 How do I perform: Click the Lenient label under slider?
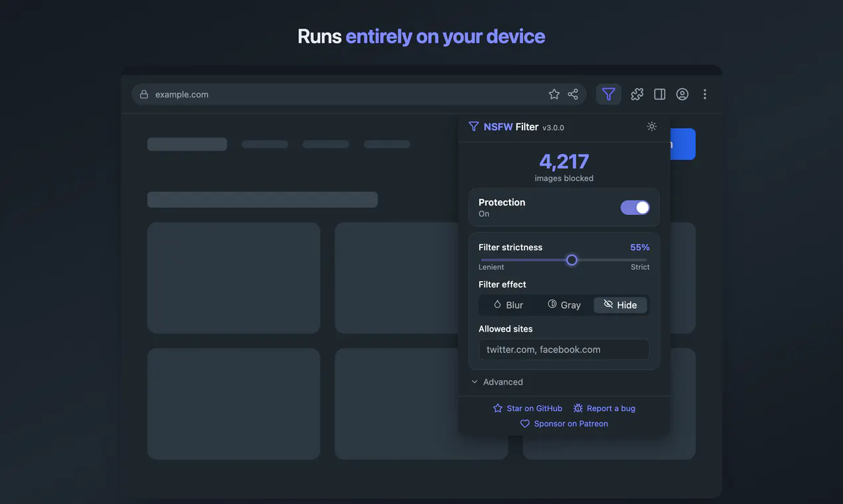[x=491, y=267]
